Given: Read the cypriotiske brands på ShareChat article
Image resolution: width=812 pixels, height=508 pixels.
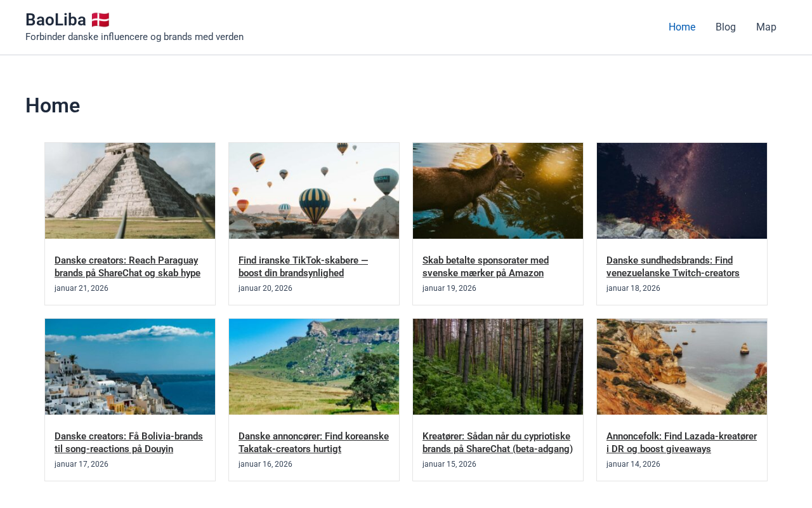Looking at the screenshot, I should pos(497,443).
